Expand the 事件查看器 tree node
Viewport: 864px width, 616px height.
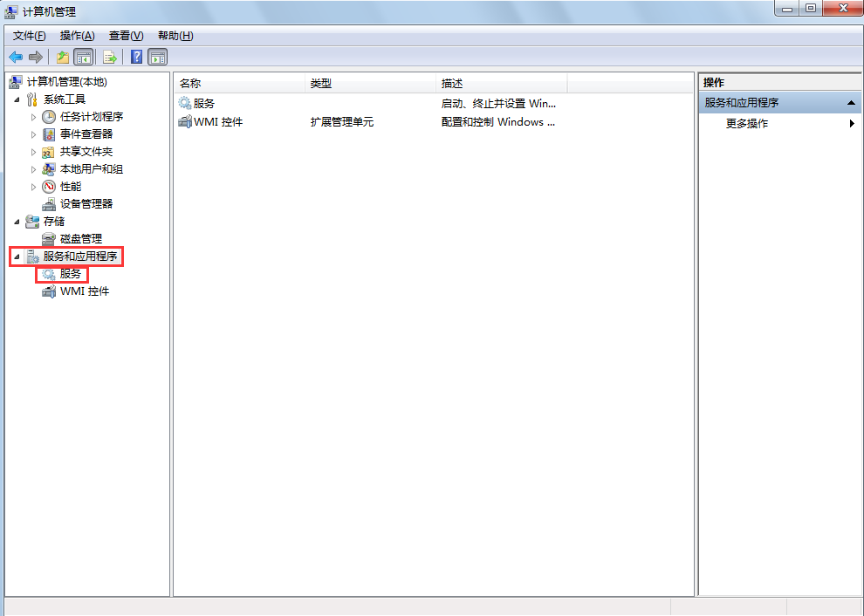(x=33, y=133)
